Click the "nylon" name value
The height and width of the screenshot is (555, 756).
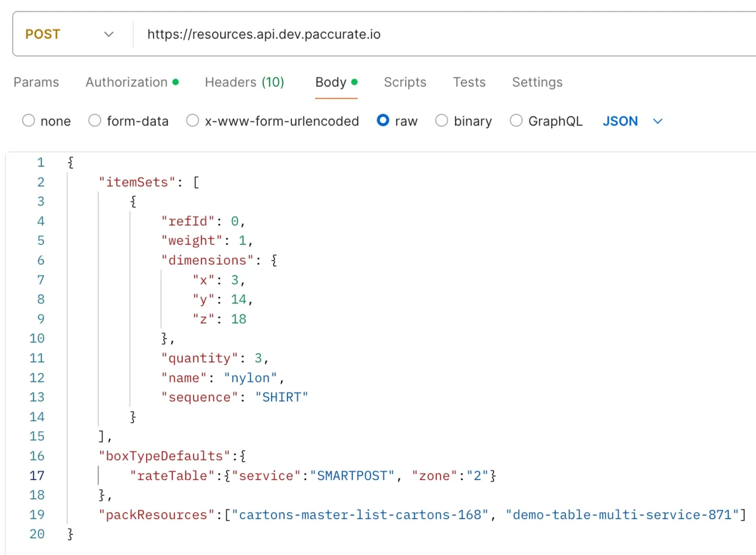pyautogui.click(x=251, y=378)
